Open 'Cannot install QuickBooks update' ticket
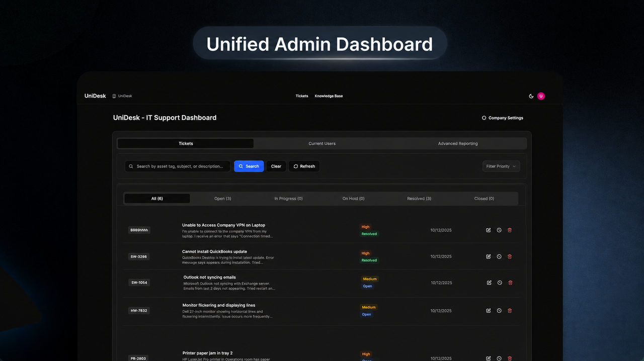The width and height of the screenshot is (644, 361). tap(214, 251)
